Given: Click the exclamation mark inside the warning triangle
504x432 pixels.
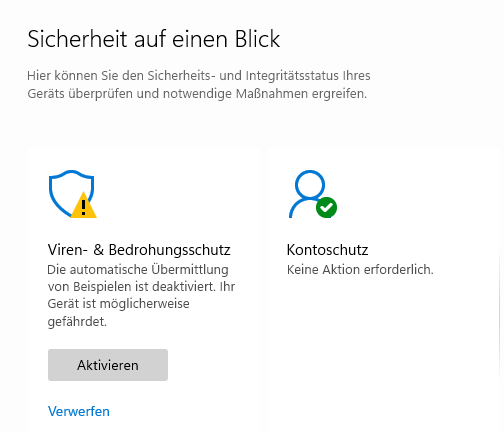Looking at the screenshot, I should [83, 207].
